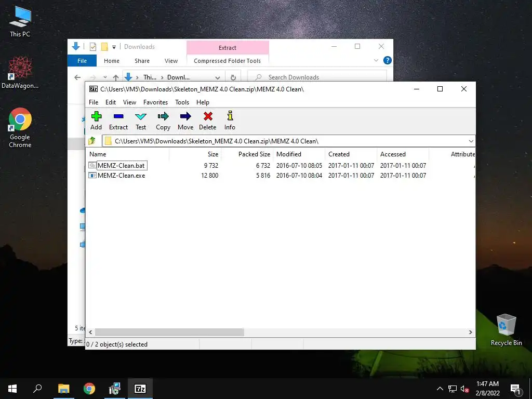Go up a level in Explorer
Image resolution: width=532 pixels, height=399 pixels.
[x=116, y=77]
